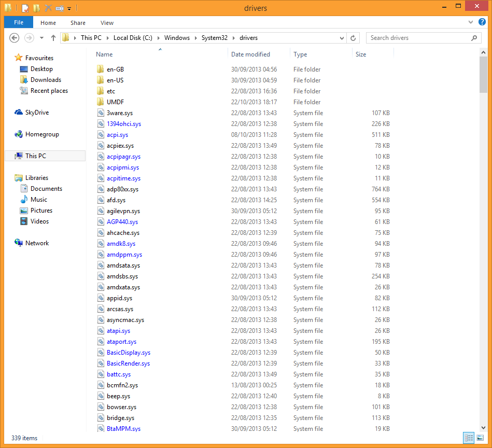Click This PC in the address breadcrumb
The image size is (492, 448).
click(91, 38)
